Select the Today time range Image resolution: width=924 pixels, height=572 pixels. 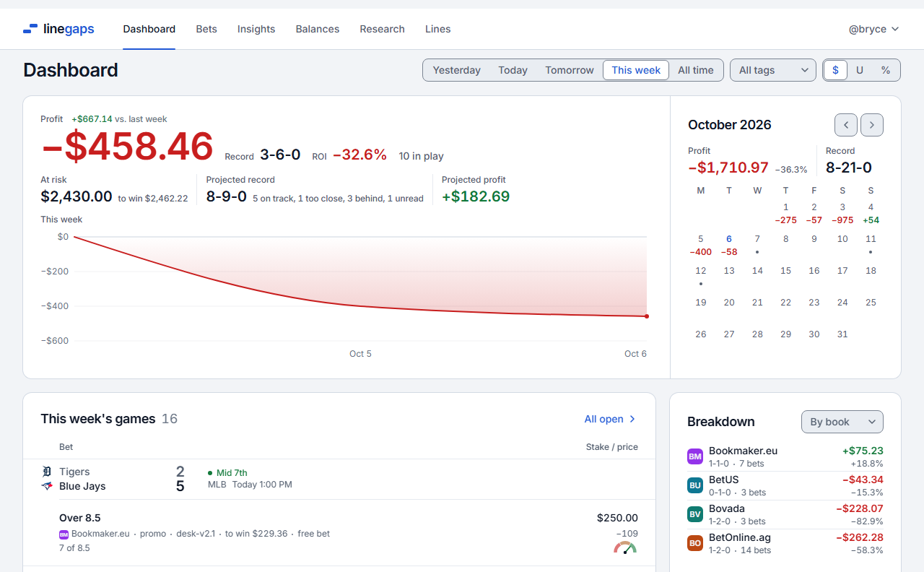point(513,70)
